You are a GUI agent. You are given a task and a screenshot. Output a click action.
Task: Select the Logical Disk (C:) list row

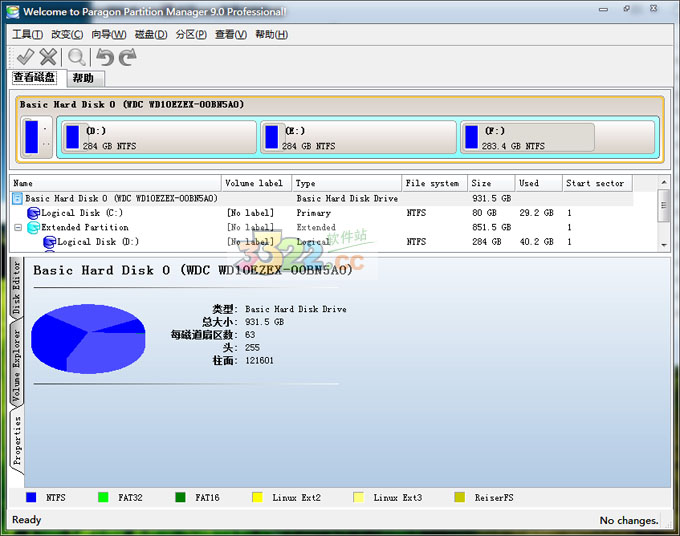(x=322, y=213)
